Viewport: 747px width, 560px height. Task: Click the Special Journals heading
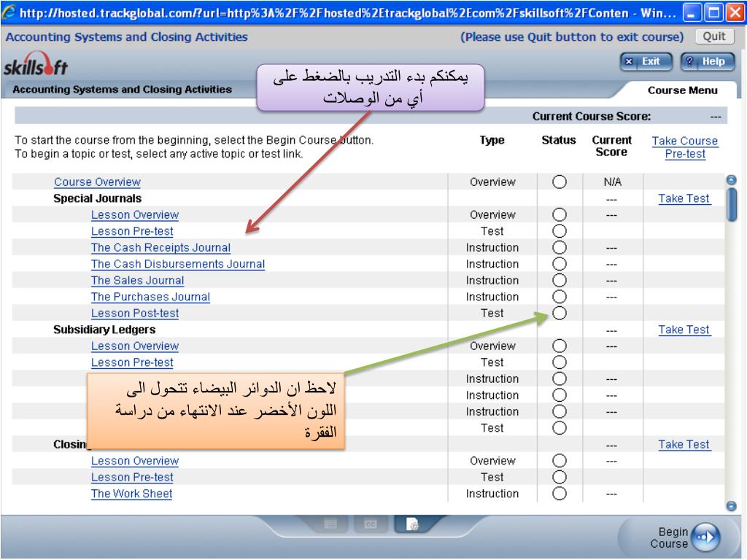97,198
